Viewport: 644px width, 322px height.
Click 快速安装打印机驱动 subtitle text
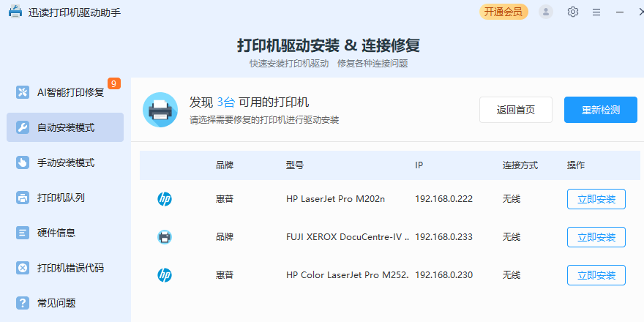coord(289,64)
